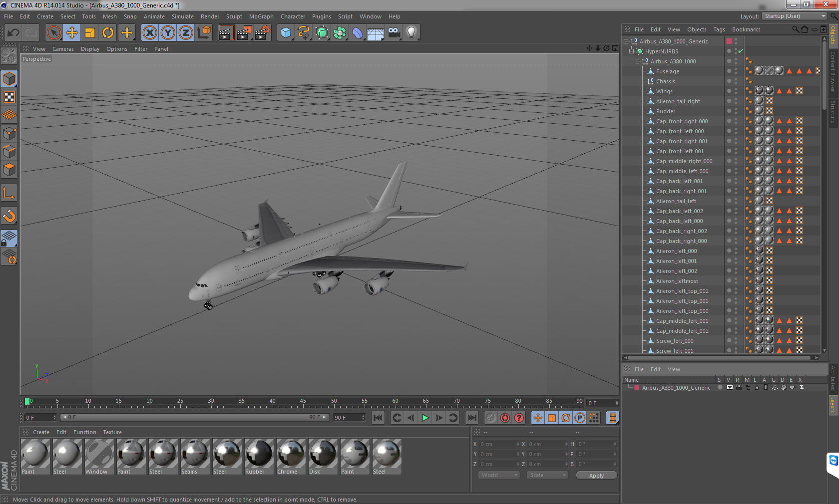Click the Objects search magnifier icon

796,29
